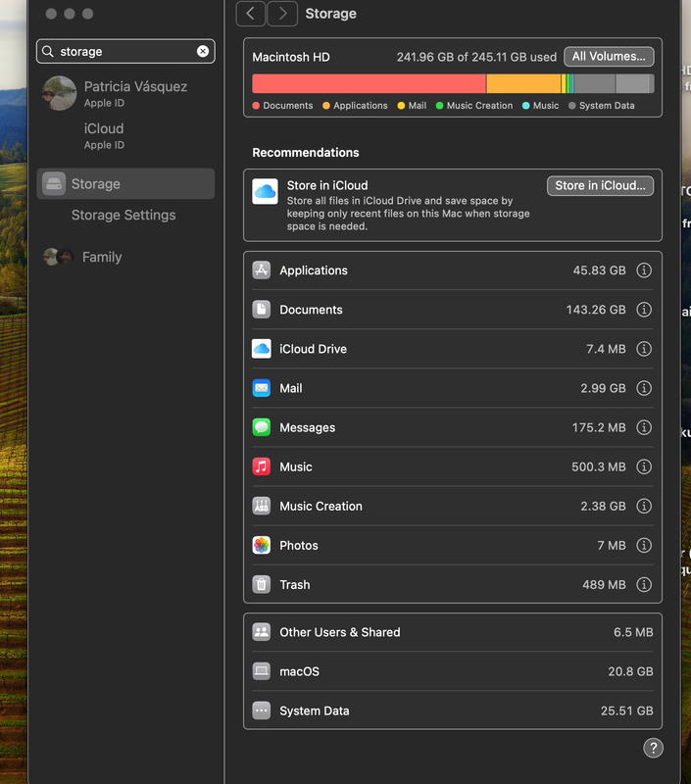Click the Storage window title
The height and width of the screenshot is (784, 691).
[x=331, y=14]
